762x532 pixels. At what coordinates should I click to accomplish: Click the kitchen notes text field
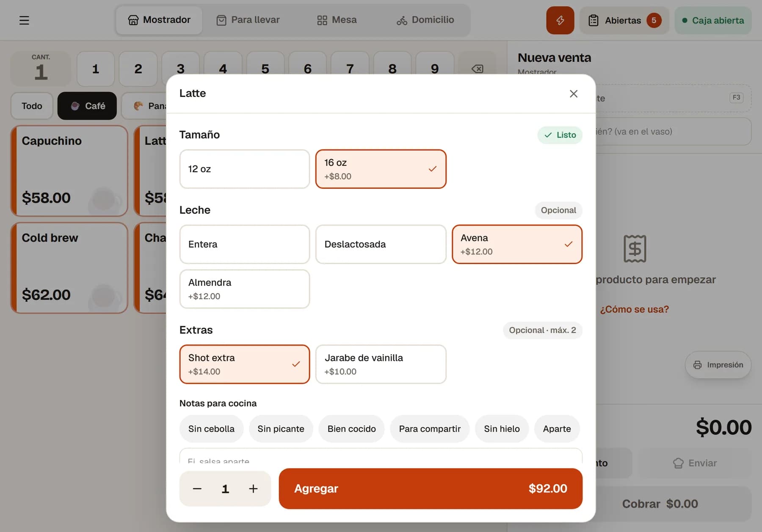[x=381, y=456]
